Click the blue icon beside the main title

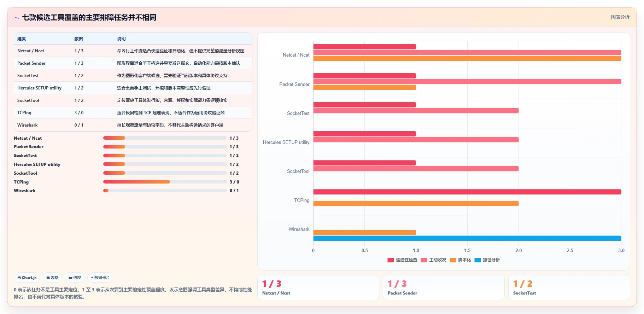tap(17, 18)
